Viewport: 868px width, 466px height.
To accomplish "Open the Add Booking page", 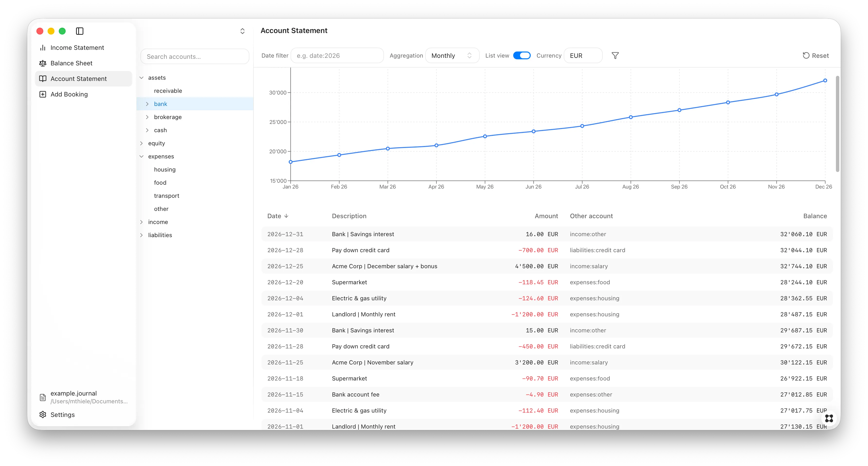I will point(83,94).
